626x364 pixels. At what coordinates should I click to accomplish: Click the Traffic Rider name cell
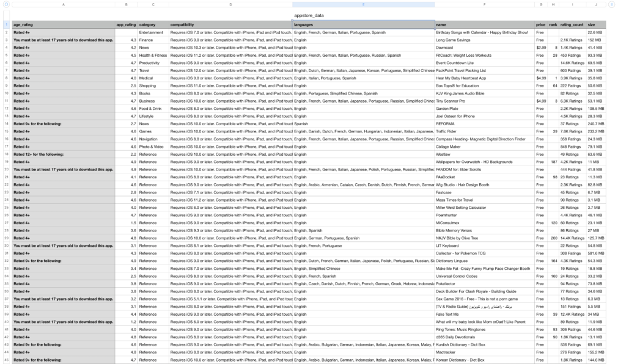pos(484,131)
